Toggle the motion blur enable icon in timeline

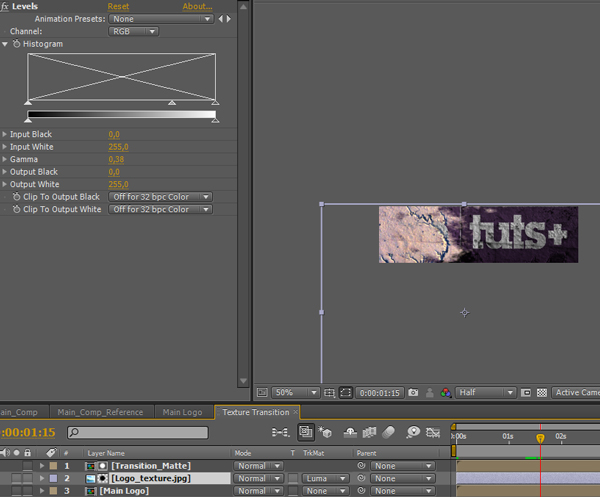(x=389, y=433)
